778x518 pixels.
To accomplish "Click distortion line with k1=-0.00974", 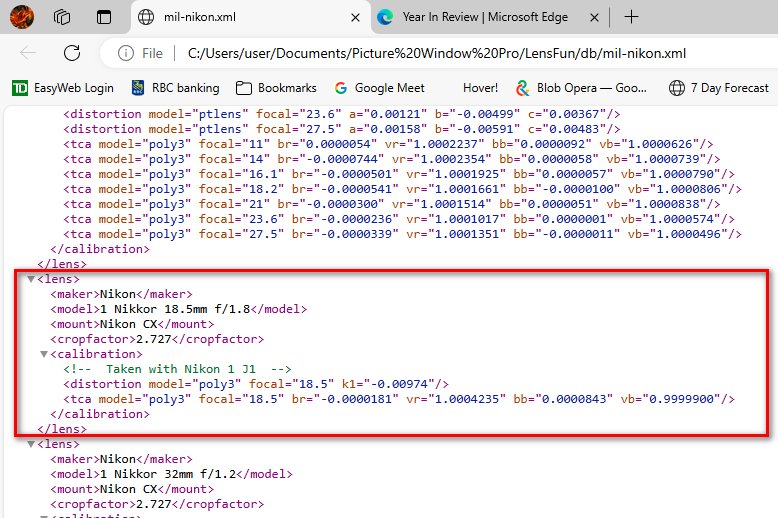I will pyautogui.click(x=256, y=384).
